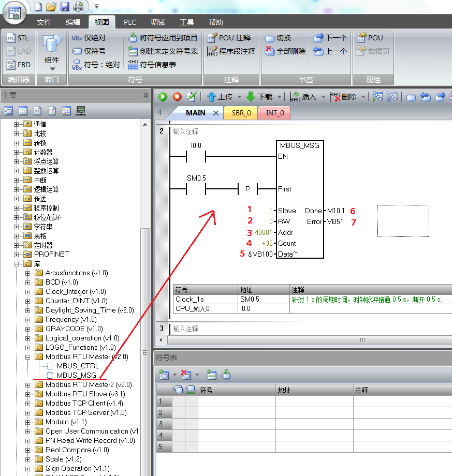Select Symbol: Absolute (符号：绝对) display option

(x=96, y=65)
